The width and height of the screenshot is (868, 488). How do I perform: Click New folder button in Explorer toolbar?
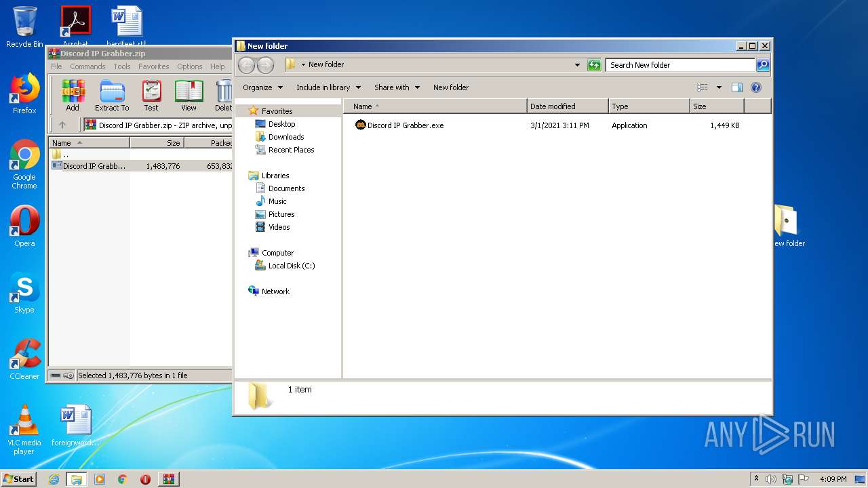coord(451,87)
